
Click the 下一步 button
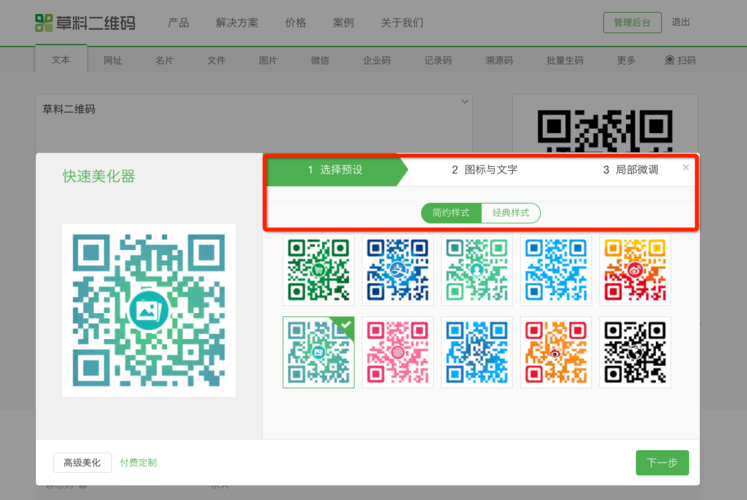662,462
